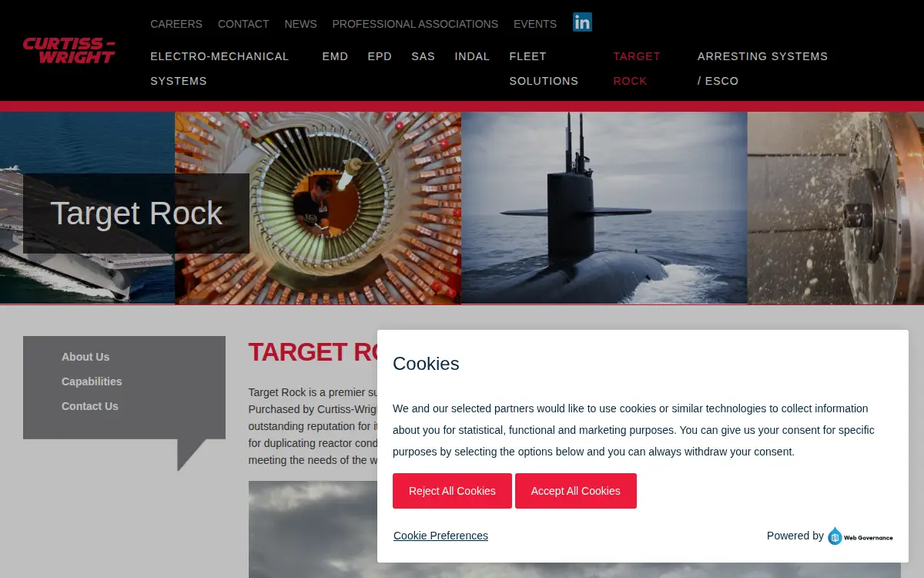Select the SAS menu item

[423, 56]
